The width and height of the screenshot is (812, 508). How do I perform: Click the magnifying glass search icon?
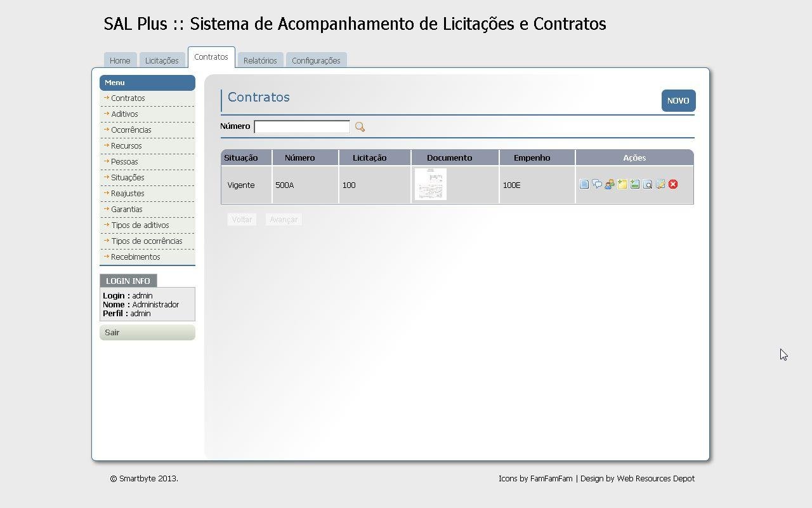point(360,126)
